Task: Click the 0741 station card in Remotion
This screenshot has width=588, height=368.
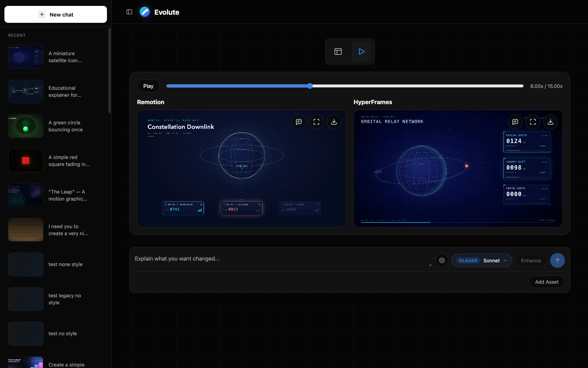Action: (183, 208)
